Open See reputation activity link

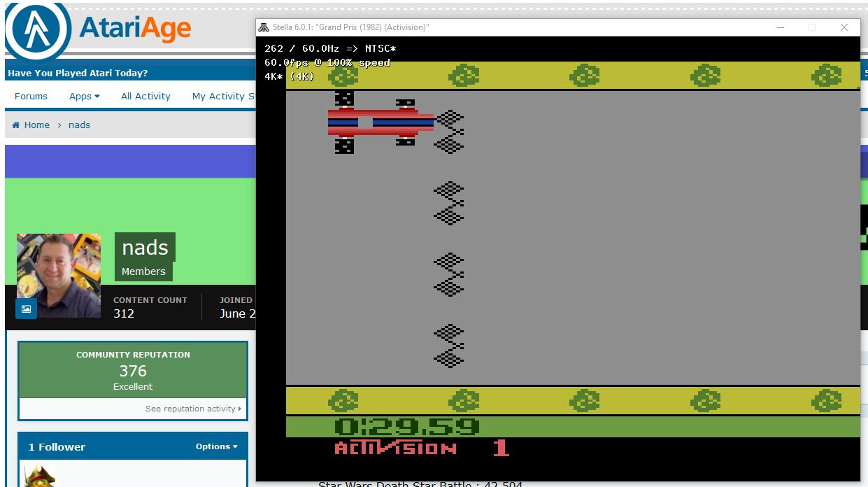[193, 409]
